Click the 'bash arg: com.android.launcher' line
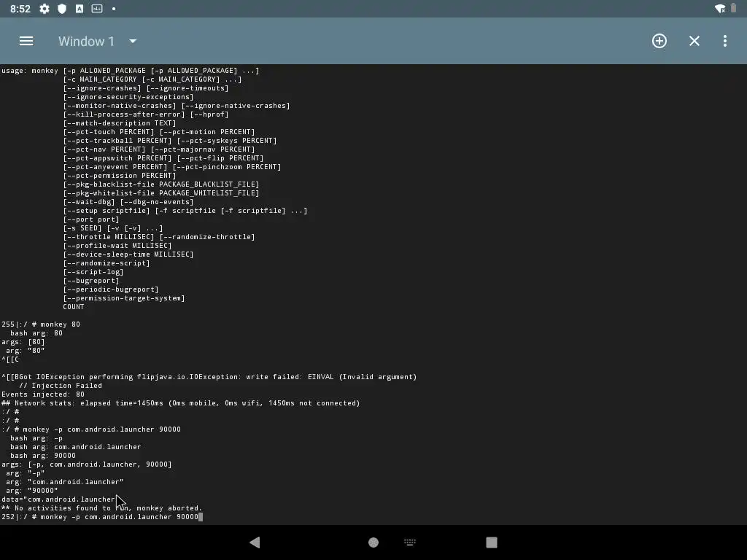 pyautogui.click(x=76, y=447)
